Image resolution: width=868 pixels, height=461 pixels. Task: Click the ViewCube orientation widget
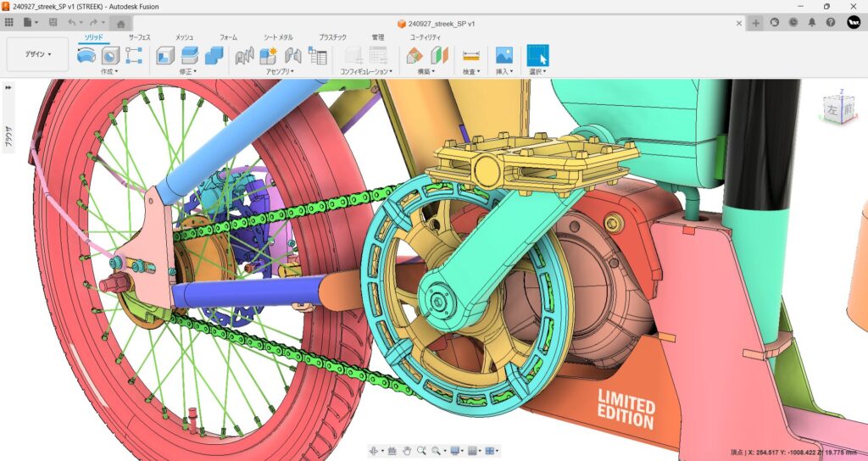tap(838, 109)
